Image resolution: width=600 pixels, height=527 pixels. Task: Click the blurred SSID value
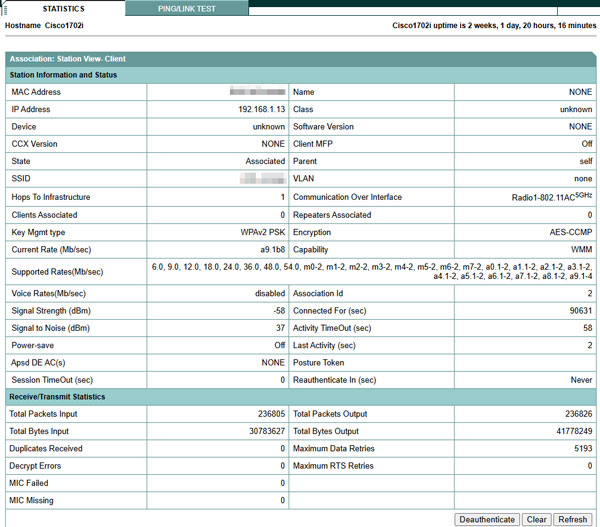click(x=263, y=179)
